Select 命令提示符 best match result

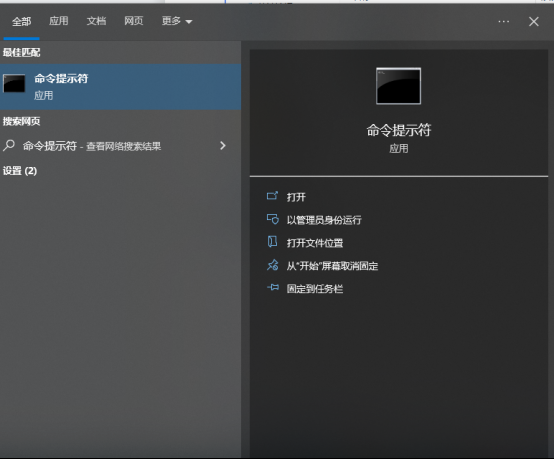[x=120, y=87]
